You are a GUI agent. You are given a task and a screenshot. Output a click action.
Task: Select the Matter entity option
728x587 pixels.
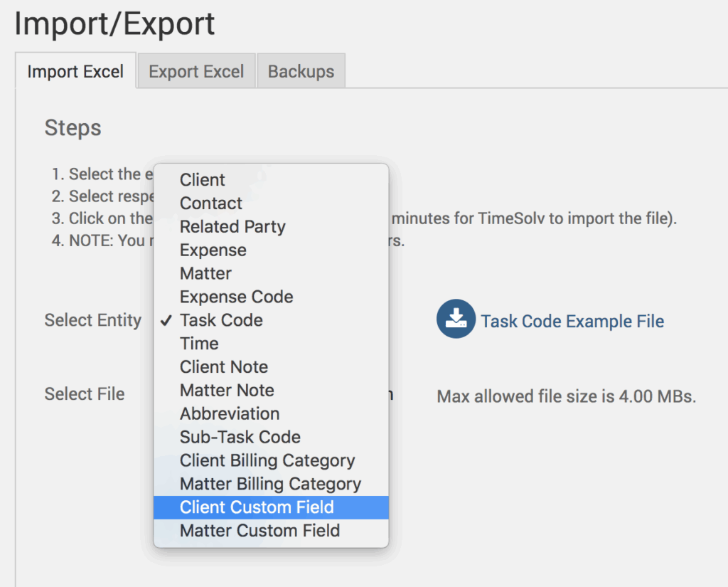[x=205, y=274]
